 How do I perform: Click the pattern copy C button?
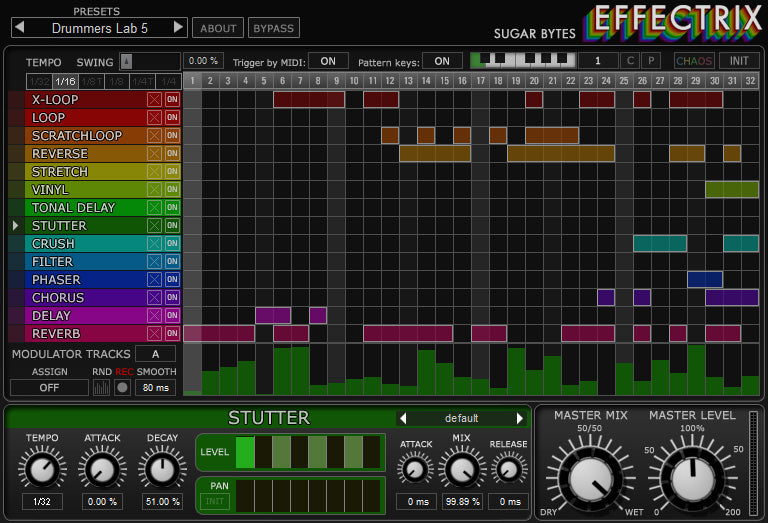click(630, 61)
